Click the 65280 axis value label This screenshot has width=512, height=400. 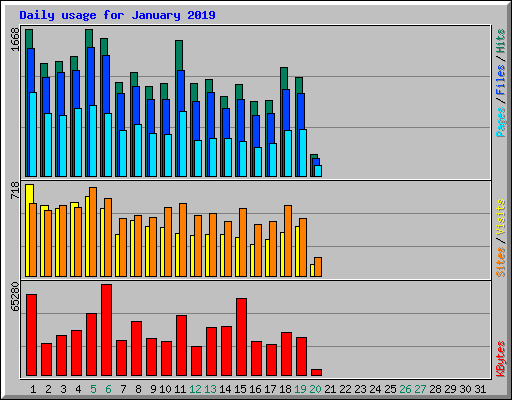[x=15, y=297]
